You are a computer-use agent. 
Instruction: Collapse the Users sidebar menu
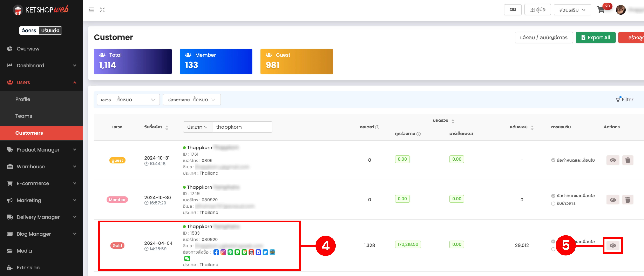(x=41, y=82)
